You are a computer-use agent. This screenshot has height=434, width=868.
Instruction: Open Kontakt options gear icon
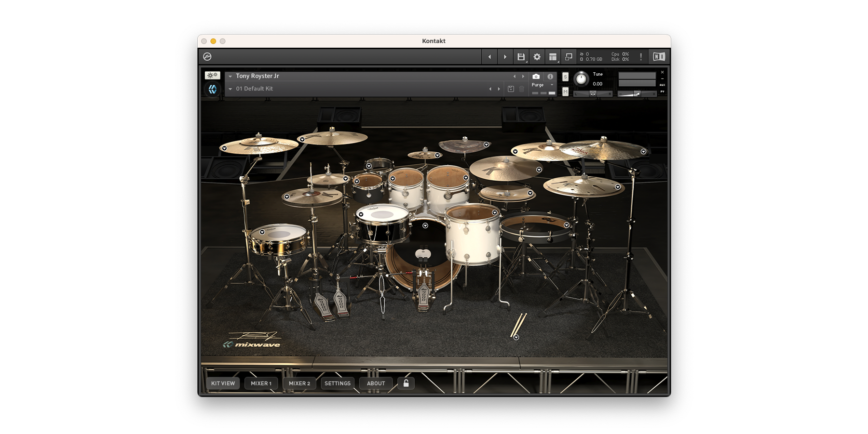pyautogui.click(x=537, y=57)
